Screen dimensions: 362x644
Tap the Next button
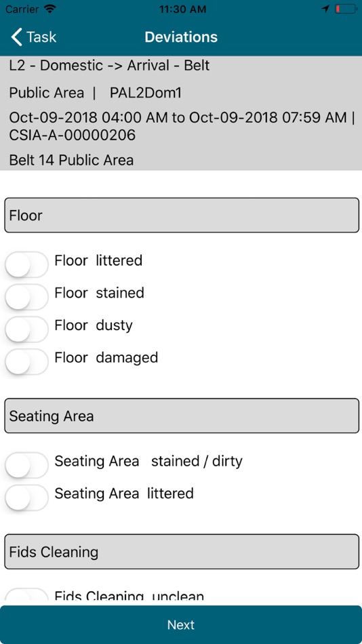coord(181,625)
